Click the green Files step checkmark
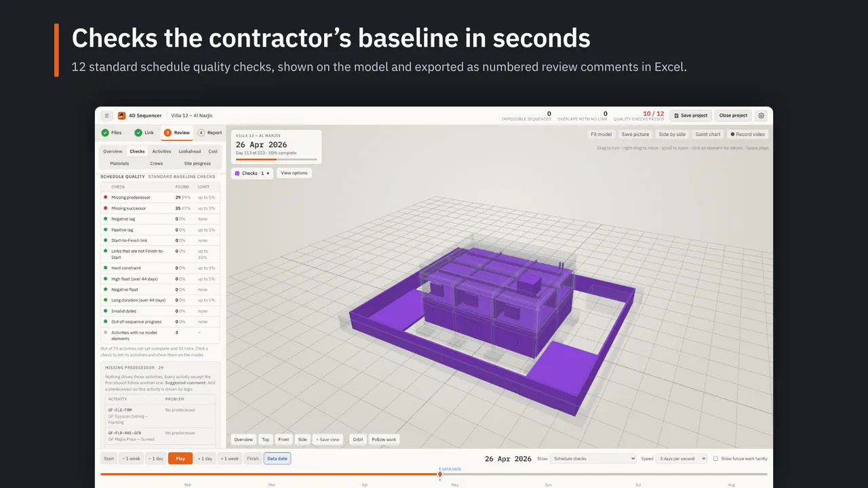 (x=105, y=133)
